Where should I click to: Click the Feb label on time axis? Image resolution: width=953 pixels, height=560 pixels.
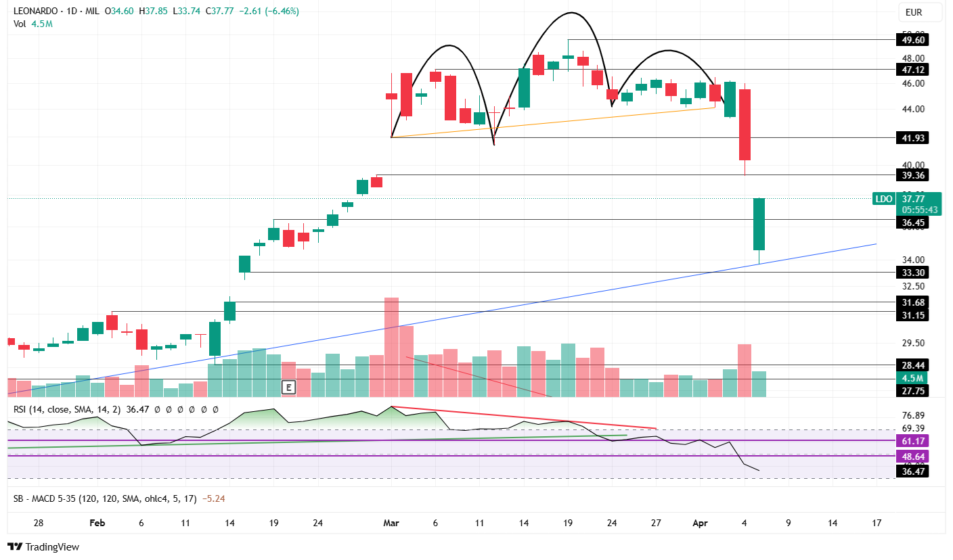[x=97, y=523]
